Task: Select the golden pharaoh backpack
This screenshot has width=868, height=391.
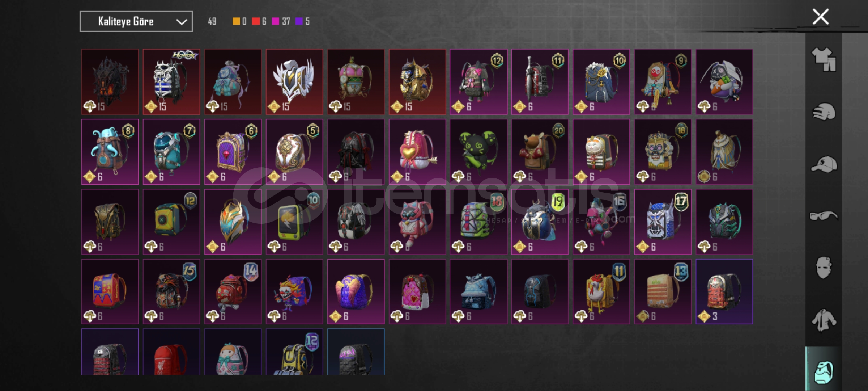Action: 417,82
